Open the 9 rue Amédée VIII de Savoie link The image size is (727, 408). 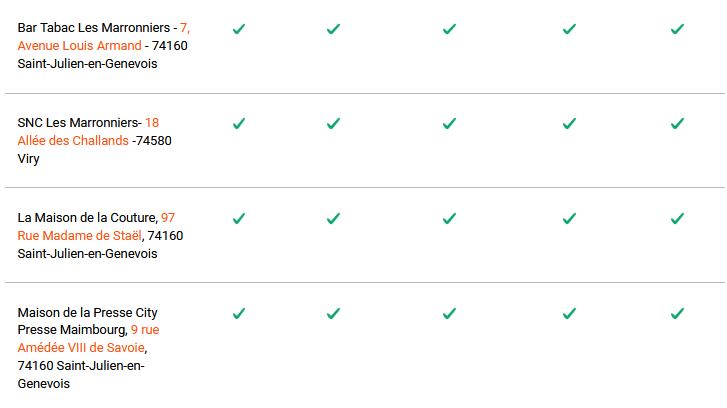click(82, 347)
